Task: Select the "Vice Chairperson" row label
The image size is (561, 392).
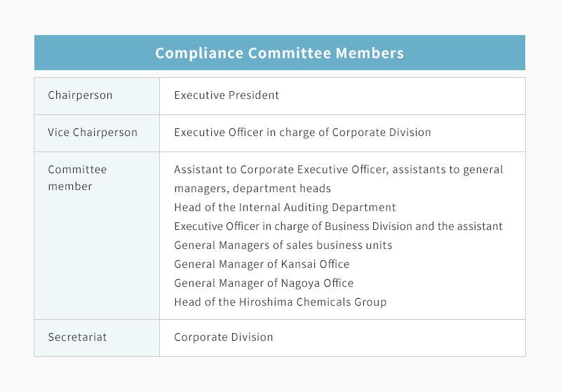Action: tap(93, 133)
